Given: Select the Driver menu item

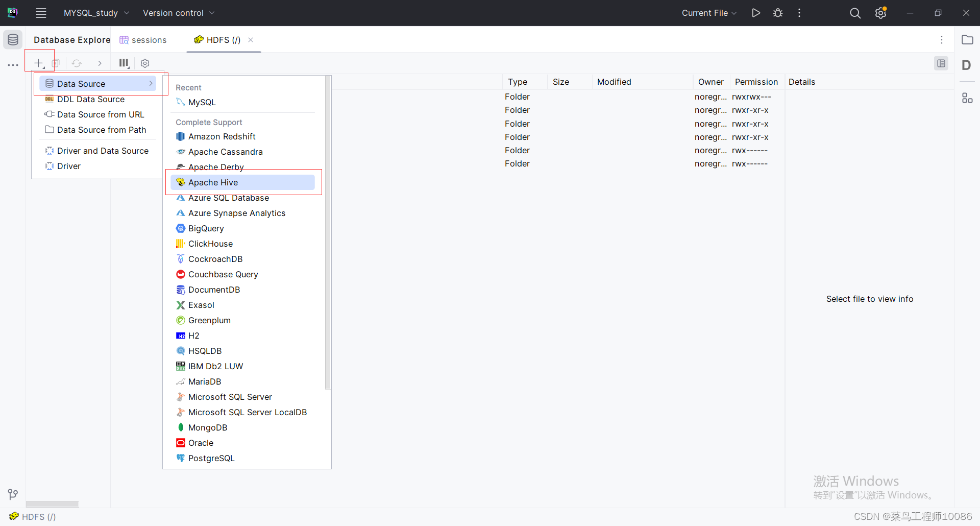Looking at the screenshot, I should click(97, 166).
